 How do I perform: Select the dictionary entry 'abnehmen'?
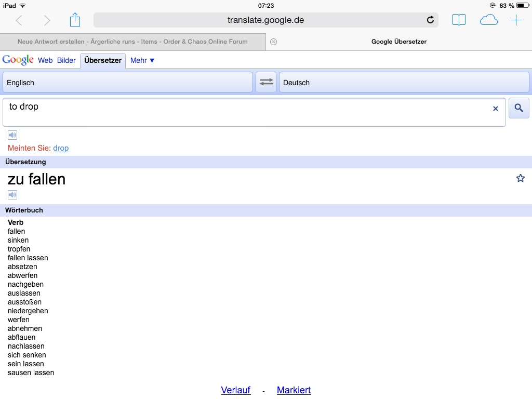point(25,328)
